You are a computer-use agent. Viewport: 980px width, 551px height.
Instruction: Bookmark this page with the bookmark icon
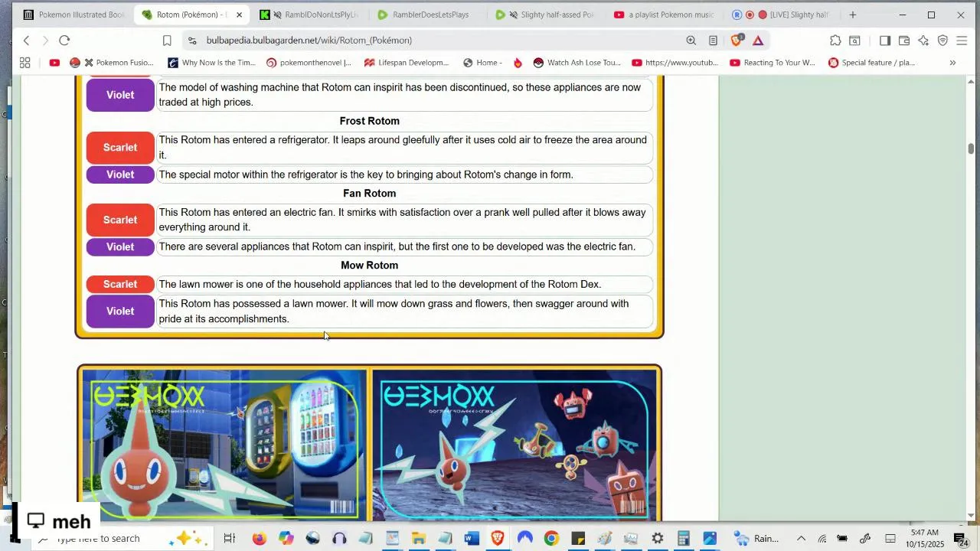pyautogui.click(x=167, y=41)
